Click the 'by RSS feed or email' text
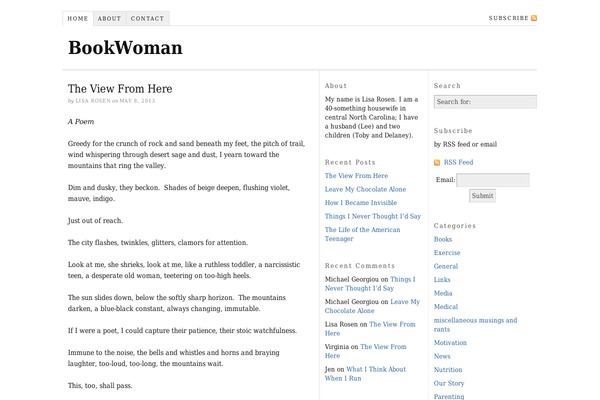The height and width of the screenshot is (400, 600). pos(465,144)
